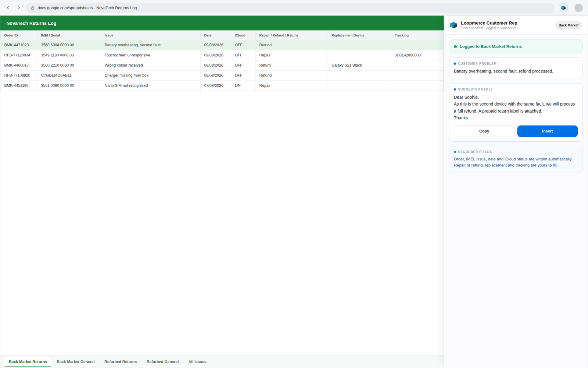Click the Loopmerce cube logo in panel
Viewport: 588px width, 368px height.
pos(453,25)
